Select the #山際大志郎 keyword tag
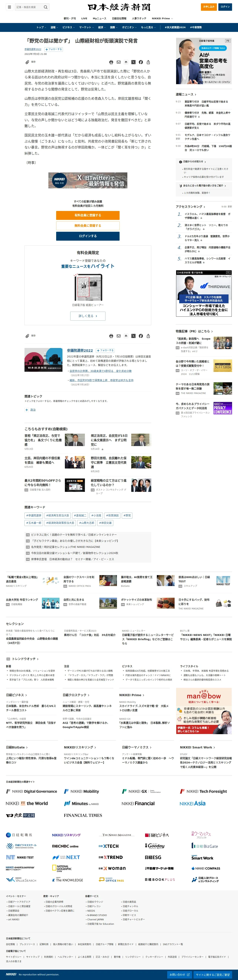Screen dimensions: 238x980 (x=86, y=523)
